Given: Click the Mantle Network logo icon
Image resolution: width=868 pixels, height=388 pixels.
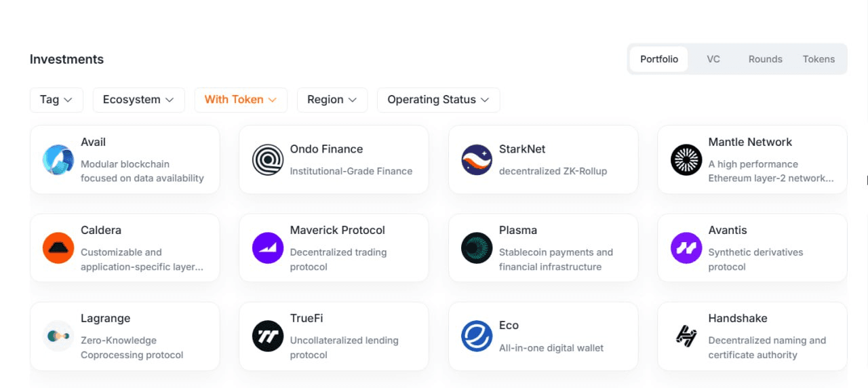Looking at the screenshot, I should click(x=686, y=160).
